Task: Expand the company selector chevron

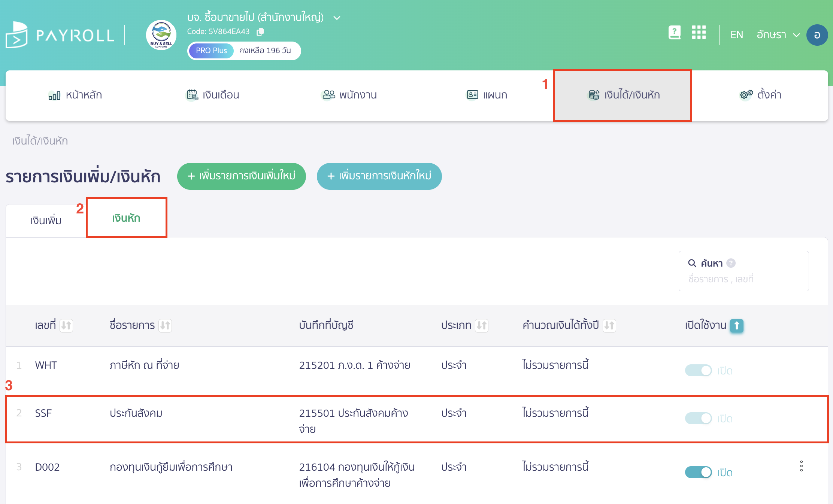Action: pos(337,18)
